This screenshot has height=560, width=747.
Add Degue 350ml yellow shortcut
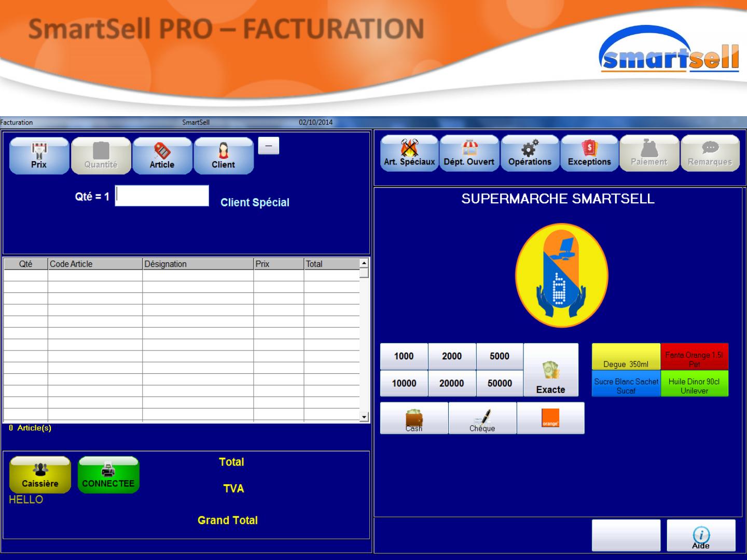626,357
